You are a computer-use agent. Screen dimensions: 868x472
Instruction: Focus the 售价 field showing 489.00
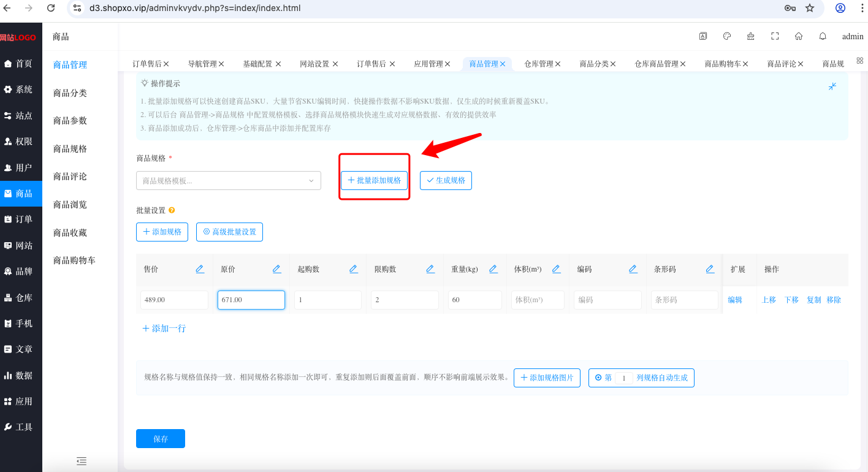pos(174,300)
